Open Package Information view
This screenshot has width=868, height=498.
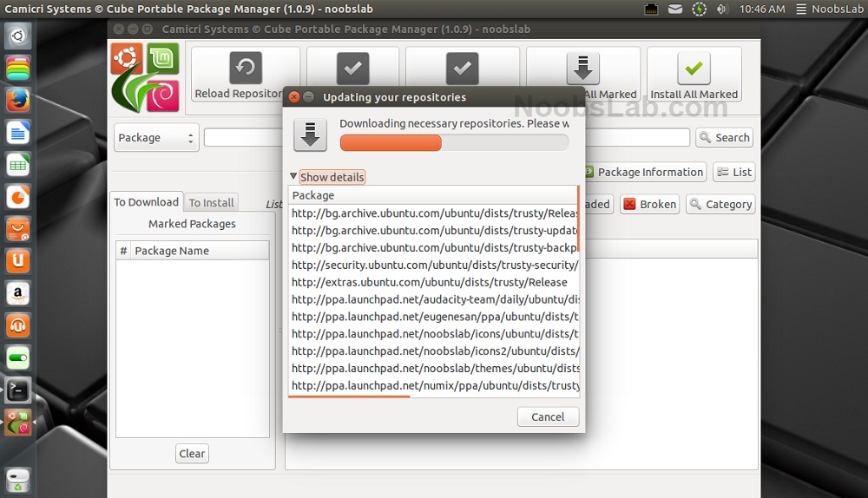click(x=645, y=172)
